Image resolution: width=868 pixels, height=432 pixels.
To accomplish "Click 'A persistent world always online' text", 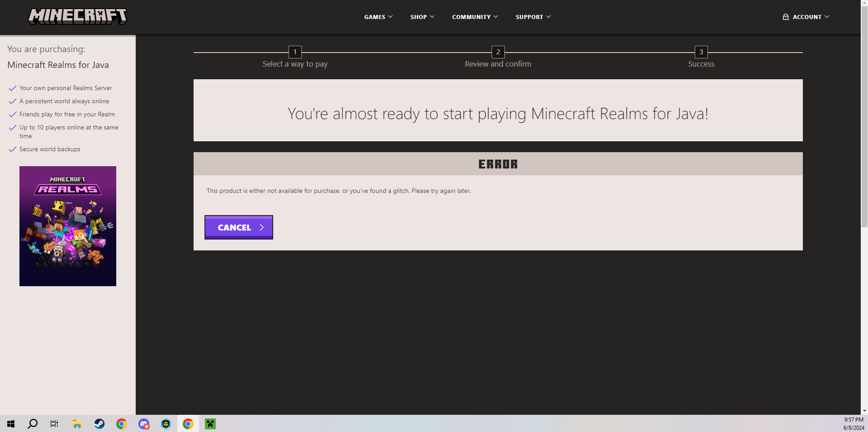I will [x=64, y=101].
